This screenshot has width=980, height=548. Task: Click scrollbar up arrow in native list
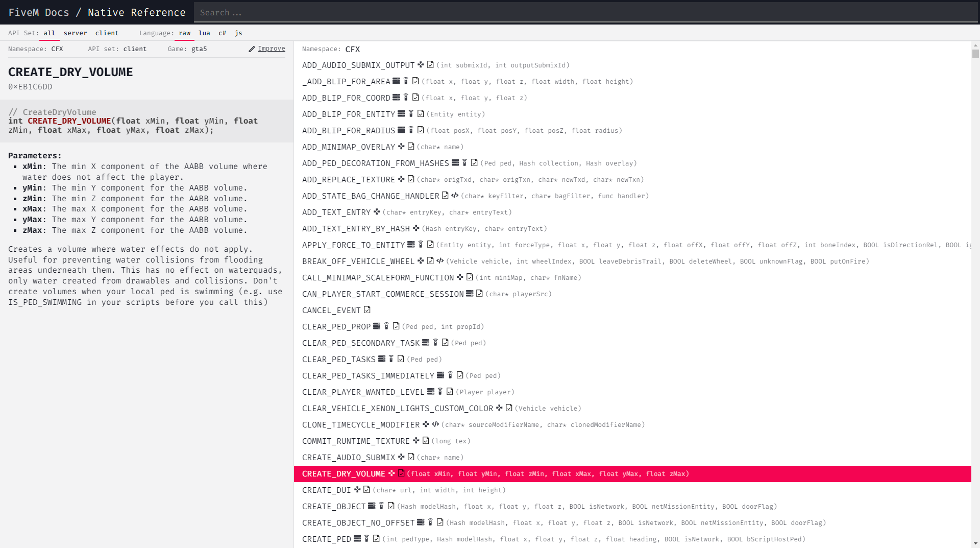(975, 45)
